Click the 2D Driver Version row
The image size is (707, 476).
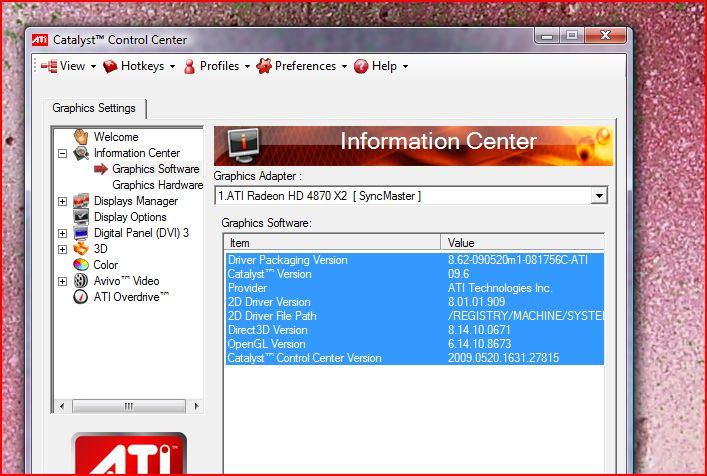click(415, 302)
